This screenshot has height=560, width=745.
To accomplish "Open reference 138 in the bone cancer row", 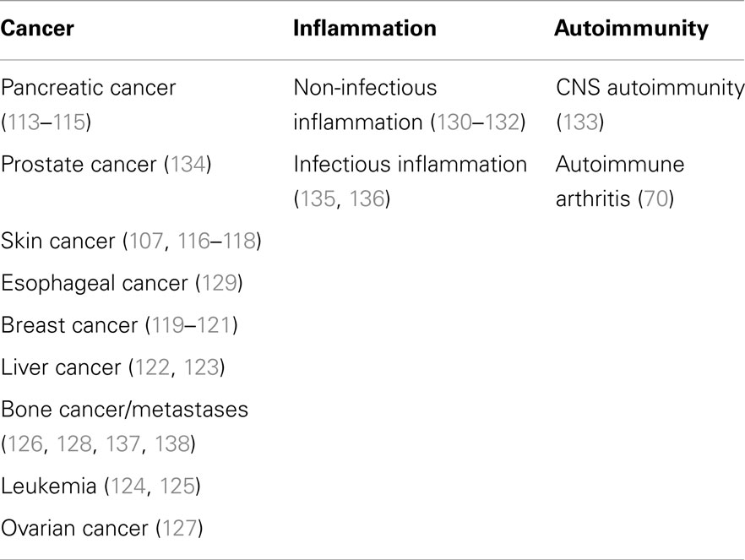I will pos(172,443).
